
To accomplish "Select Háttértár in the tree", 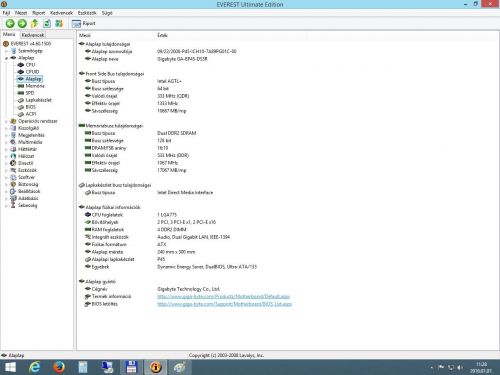I will point(27,149).
